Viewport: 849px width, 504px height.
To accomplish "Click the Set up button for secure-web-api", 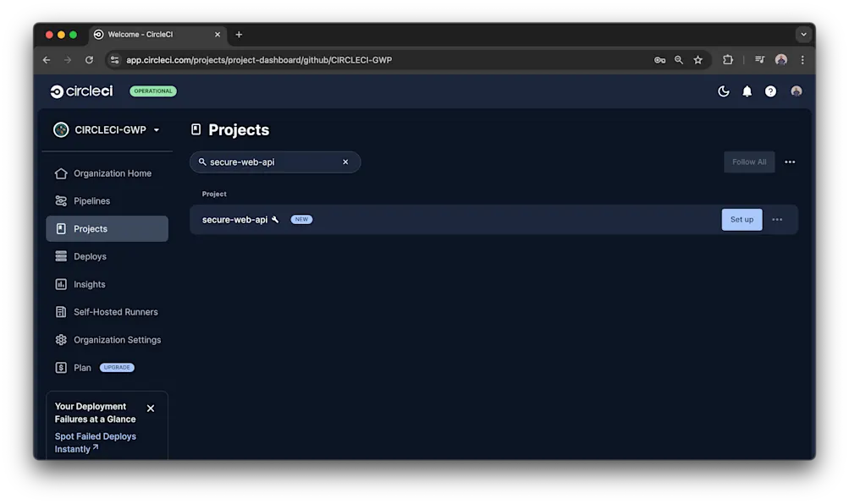I will click(741, 219).
